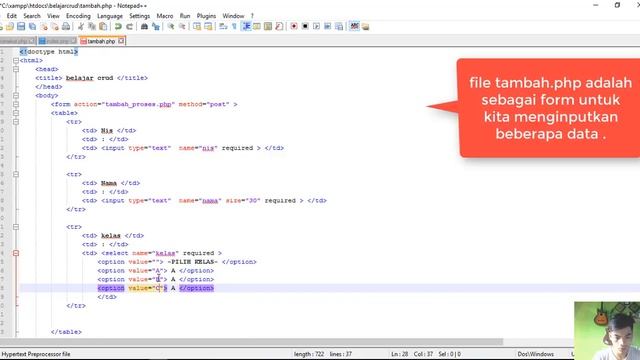
Task: Toggle the highlighted indent guide button
Action: point(246,27)
